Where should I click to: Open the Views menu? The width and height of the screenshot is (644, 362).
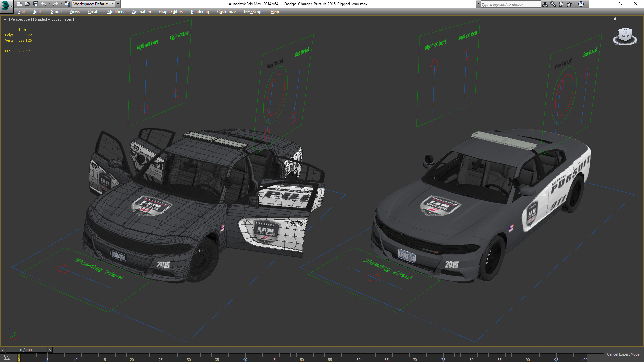coord(74,12)
